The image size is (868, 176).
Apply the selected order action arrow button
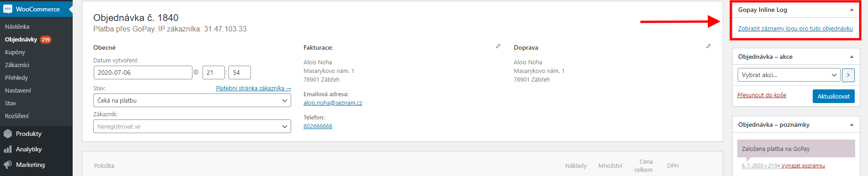848,75
